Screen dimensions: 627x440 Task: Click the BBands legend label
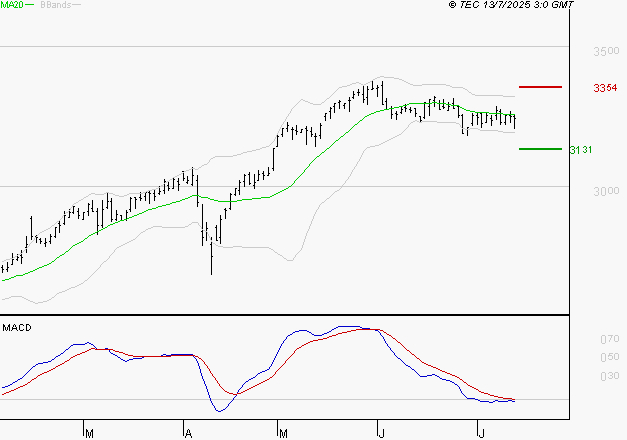[56, 5]
